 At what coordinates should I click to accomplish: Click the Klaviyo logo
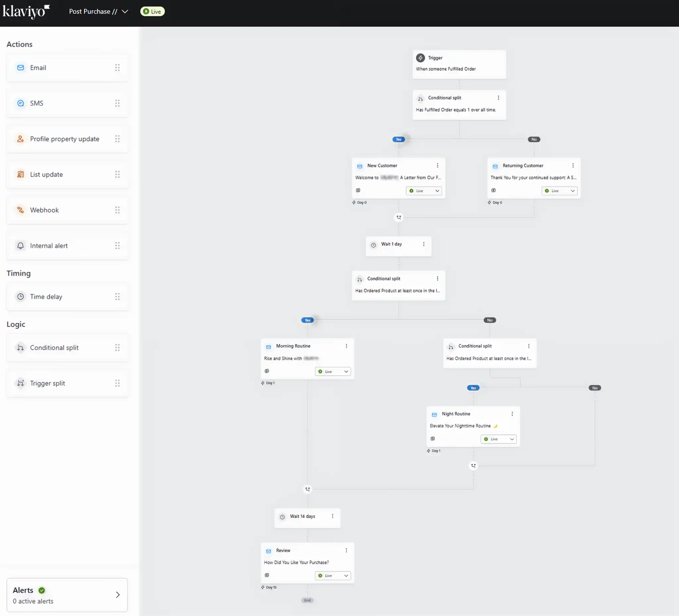click(26, 12)
